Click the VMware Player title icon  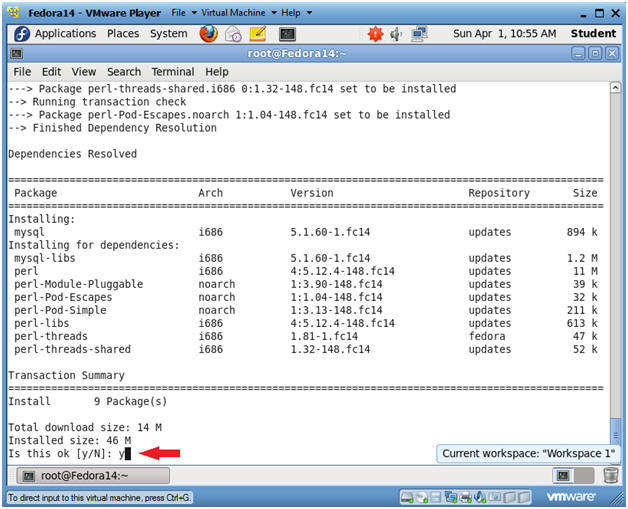[x=14, y=13]
